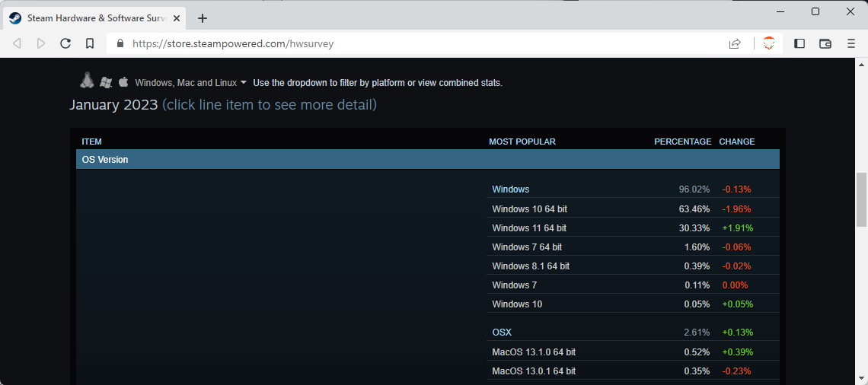
Task: Click the share icon in address bar
Action: pyautogui.click(x=735, y=43)
